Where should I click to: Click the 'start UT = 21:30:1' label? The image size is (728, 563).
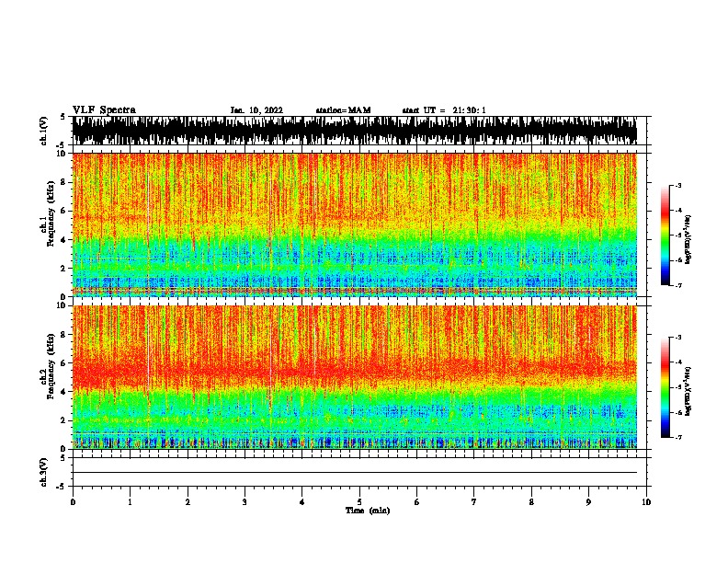point(444,110)
